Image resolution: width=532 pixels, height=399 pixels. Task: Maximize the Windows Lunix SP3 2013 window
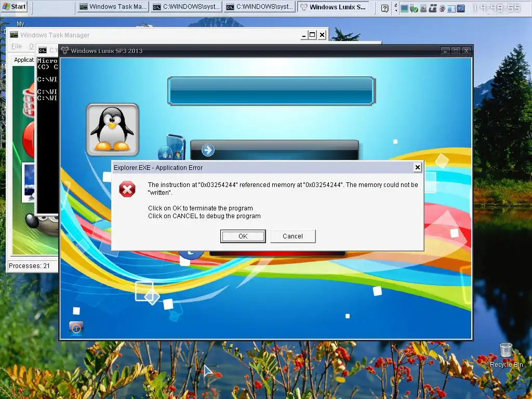[x=456, y=51]
